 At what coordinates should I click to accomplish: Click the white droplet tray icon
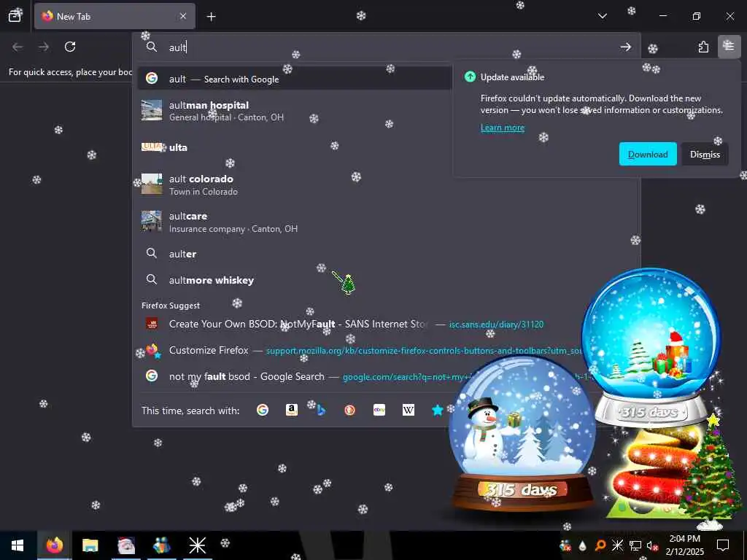(582, 545)
